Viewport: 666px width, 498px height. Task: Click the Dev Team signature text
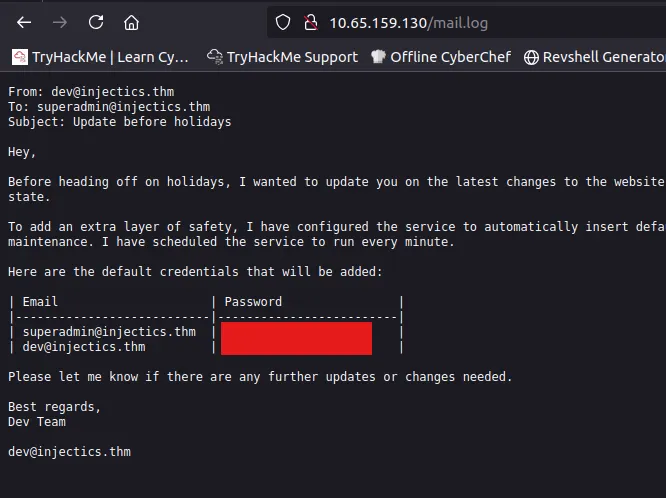36,422
